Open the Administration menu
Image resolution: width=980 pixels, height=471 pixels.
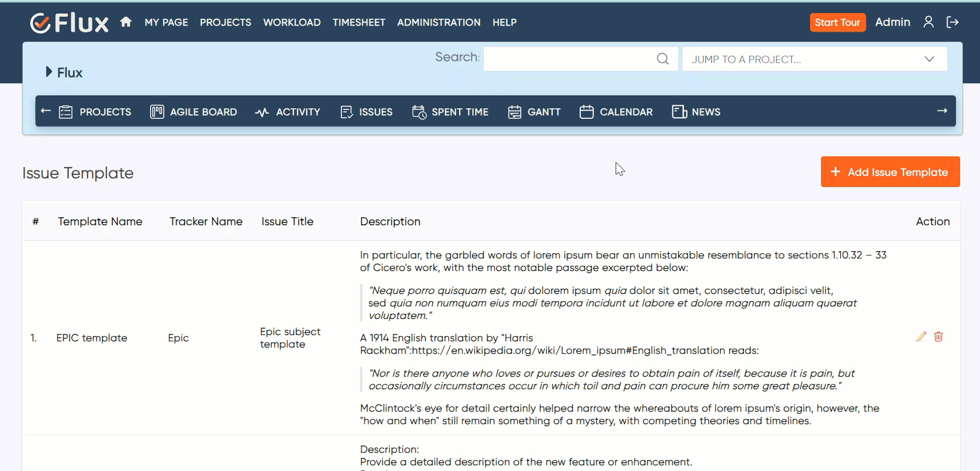coord(438,22)
